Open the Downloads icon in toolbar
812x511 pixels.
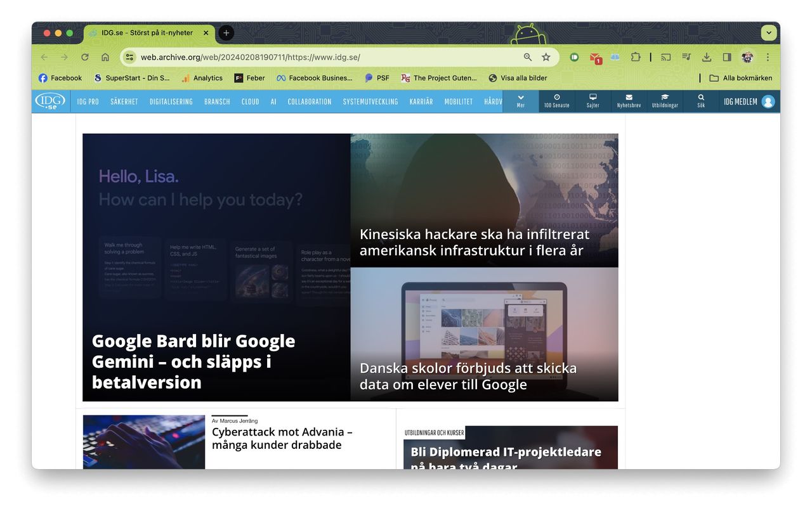tap(706, 56)
